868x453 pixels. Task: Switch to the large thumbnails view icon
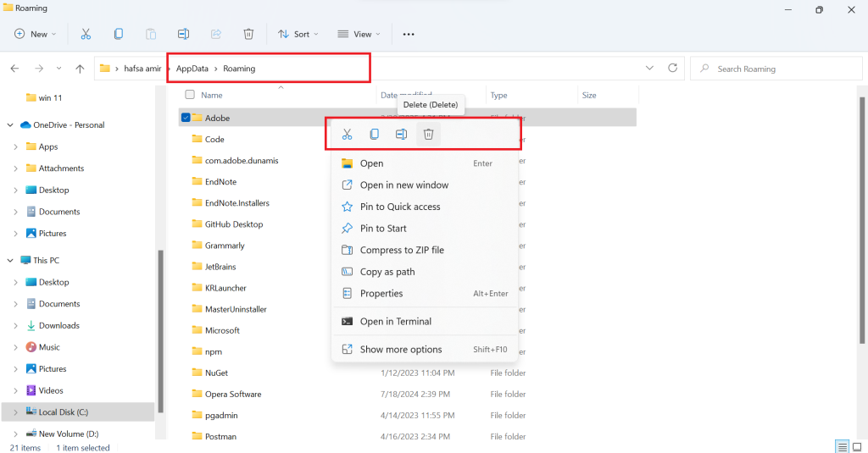coord(857,447)
